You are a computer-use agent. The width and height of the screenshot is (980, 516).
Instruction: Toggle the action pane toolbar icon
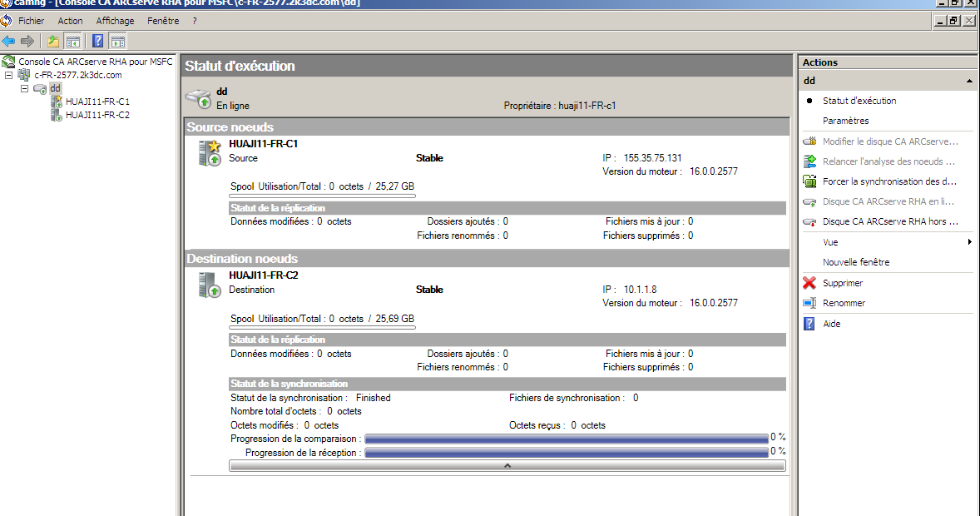(117, 42)
